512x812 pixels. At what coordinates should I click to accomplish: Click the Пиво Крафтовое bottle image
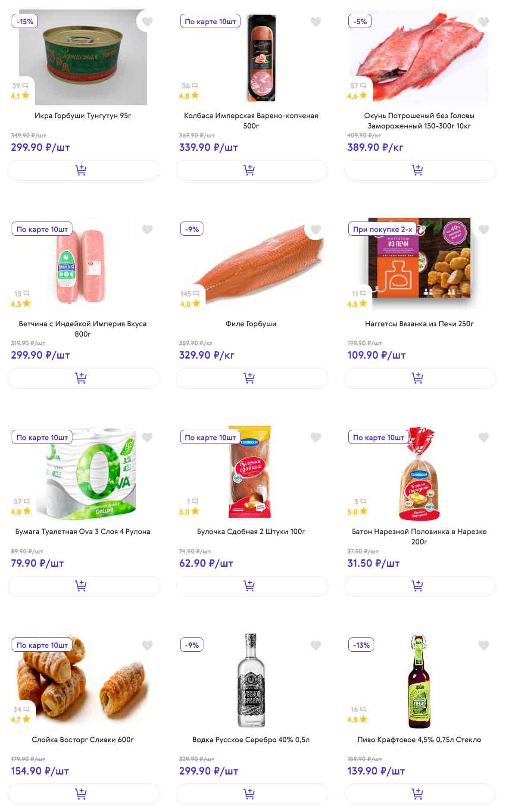pyautogui.click(x=419, y=682)
